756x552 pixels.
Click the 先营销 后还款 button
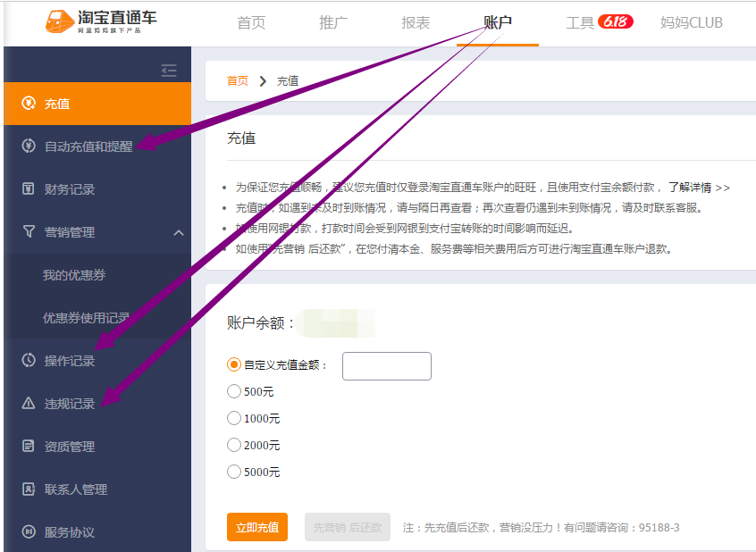click(x=347, y=527)
